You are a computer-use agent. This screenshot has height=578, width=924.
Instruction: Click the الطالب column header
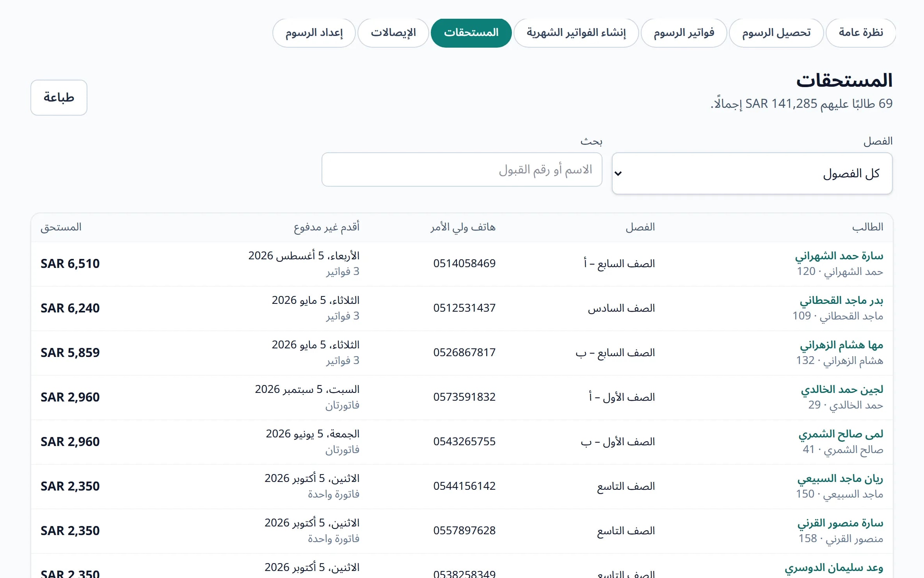[x=868, y=227]
